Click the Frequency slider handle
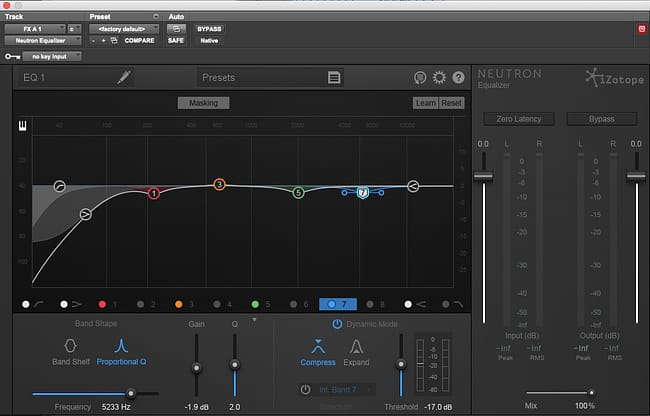The height and width of the screenshot is (416, 650). pos(131,393)
